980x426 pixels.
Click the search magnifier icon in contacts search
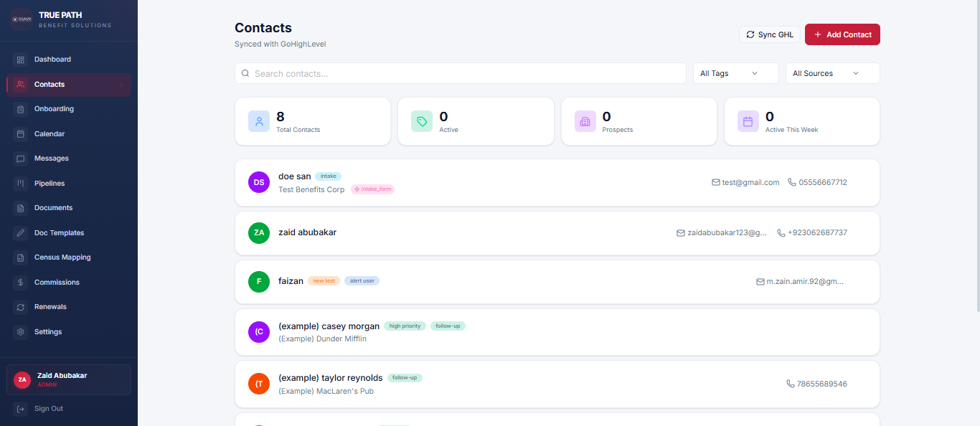[245, 73]
